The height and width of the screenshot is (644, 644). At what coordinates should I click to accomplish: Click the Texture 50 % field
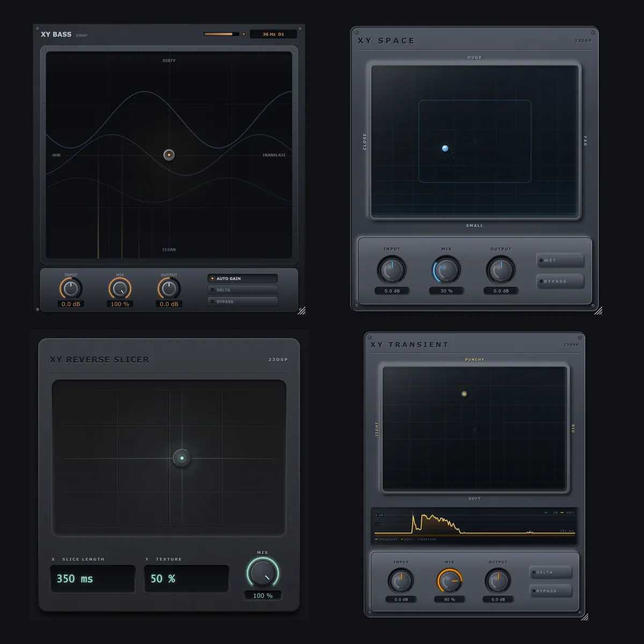(x=186, y=579)
